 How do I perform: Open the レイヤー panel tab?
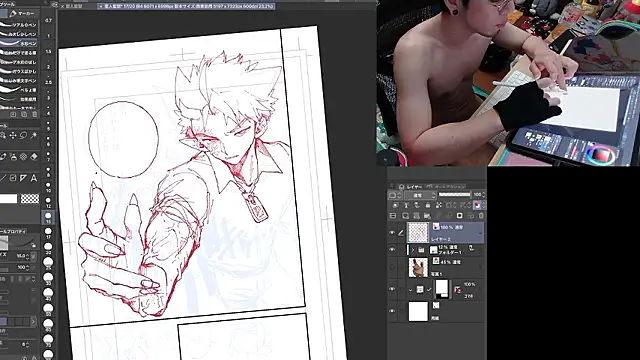411,186
